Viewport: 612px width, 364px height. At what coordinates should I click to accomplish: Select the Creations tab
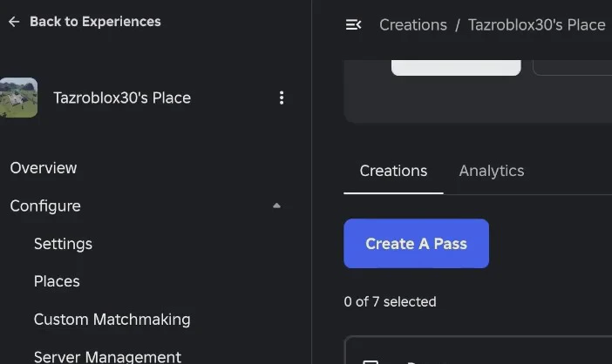393,171
